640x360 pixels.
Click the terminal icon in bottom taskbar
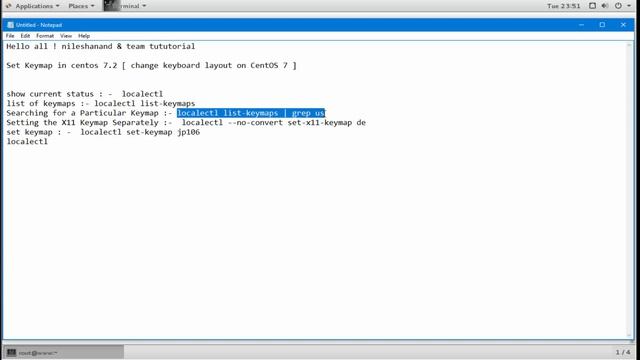(x=11, y=352)
